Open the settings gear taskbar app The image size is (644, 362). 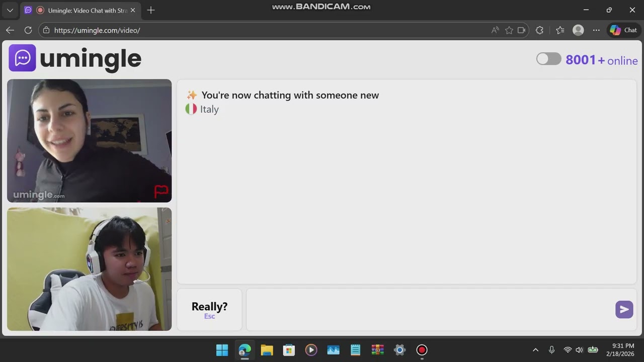(x=399, y=350)
